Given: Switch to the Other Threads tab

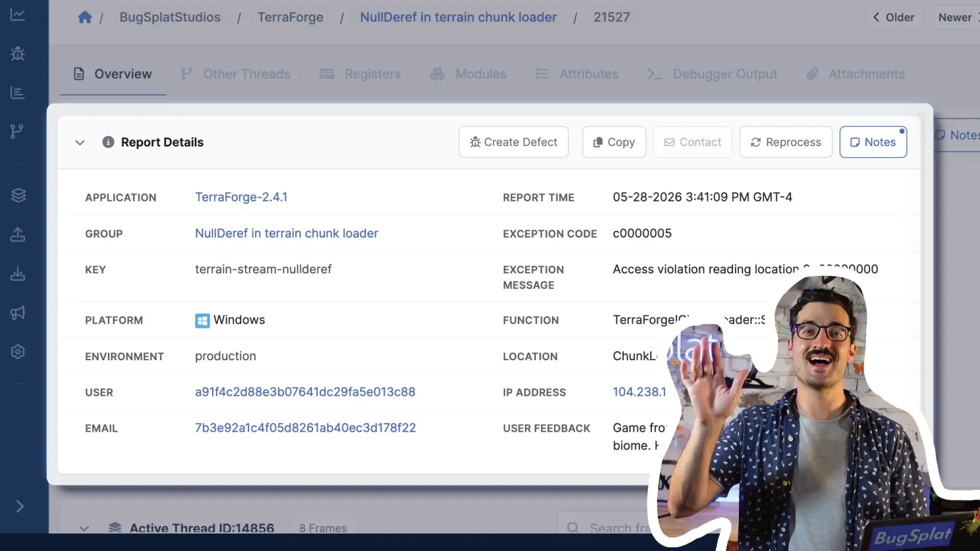Looking at the screenshot, I should click(236, 74).
